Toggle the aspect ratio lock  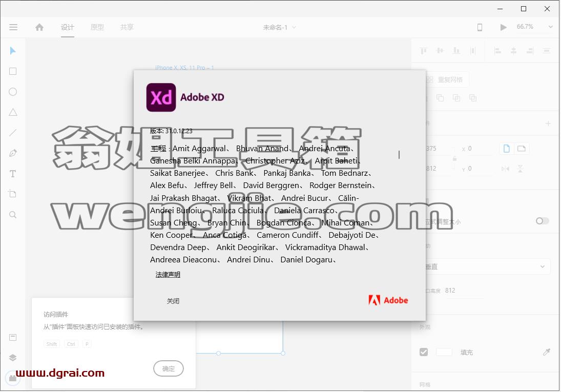(454, 158)
